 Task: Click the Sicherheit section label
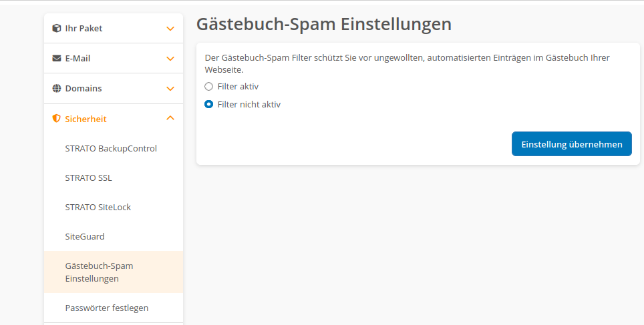(86, 119)
